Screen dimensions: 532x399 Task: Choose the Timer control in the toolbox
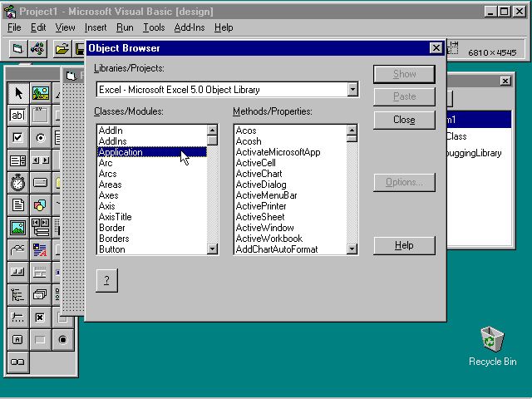[17, 182]
